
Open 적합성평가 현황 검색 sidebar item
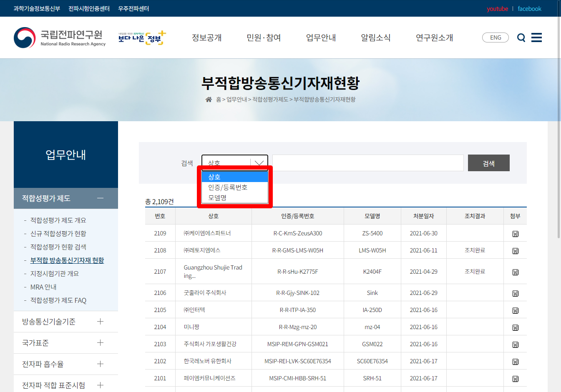58,247
